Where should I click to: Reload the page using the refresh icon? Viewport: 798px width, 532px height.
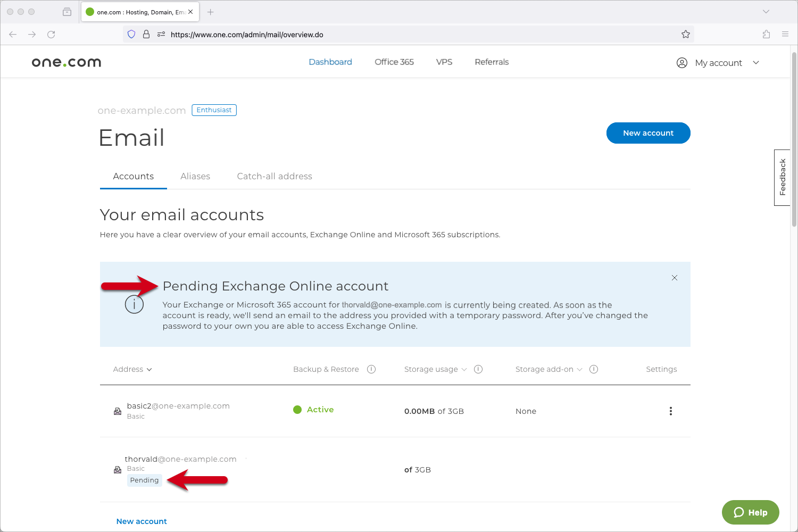coord(51,35)
